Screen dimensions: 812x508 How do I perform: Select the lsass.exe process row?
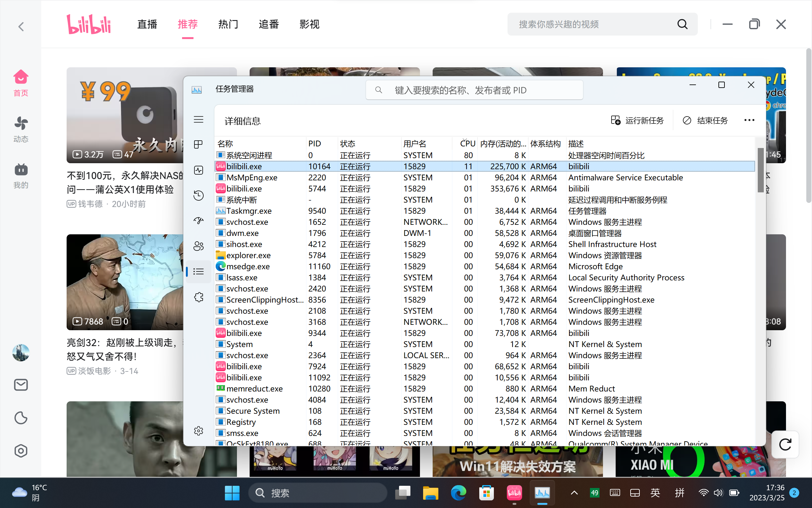coord(485,277)
